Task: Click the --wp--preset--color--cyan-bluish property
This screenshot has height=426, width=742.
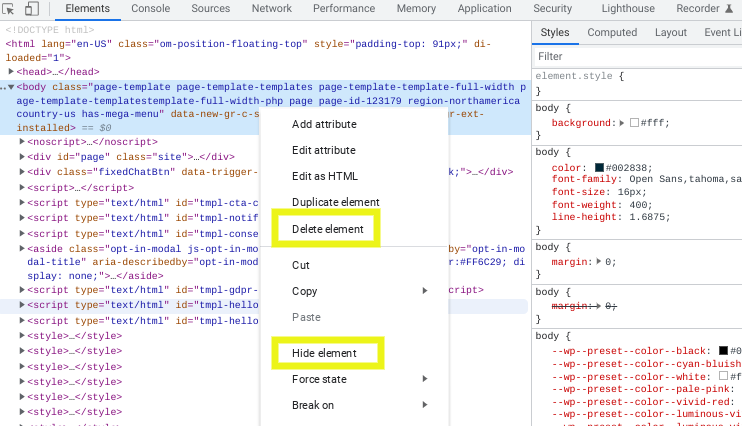Action: pos(646,364)
